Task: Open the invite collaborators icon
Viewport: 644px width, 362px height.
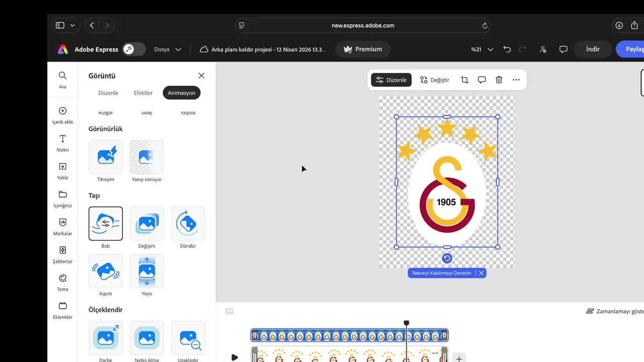Action: click(543, 49)
